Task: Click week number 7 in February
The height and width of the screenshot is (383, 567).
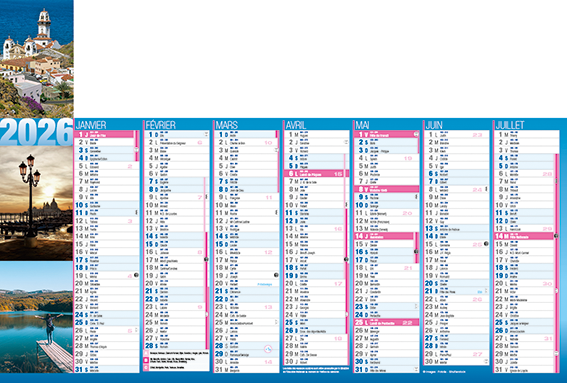Action: tap(200, 197)
